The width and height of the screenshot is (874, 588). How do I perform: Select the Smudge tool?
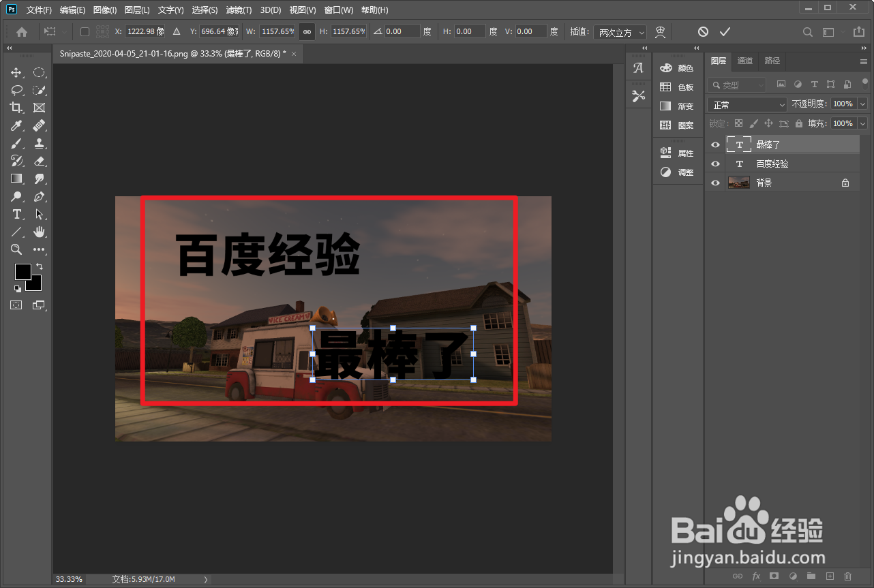40,179
